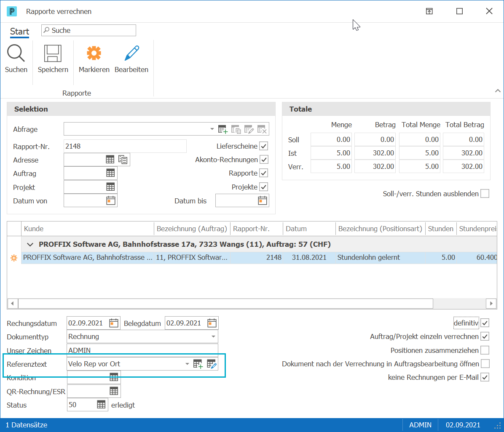The height and width of the screenshot is (432, 504).
Task: Uncheck Auftrag/Projekt einzeln verrechnen
Action: click(485, 336)
